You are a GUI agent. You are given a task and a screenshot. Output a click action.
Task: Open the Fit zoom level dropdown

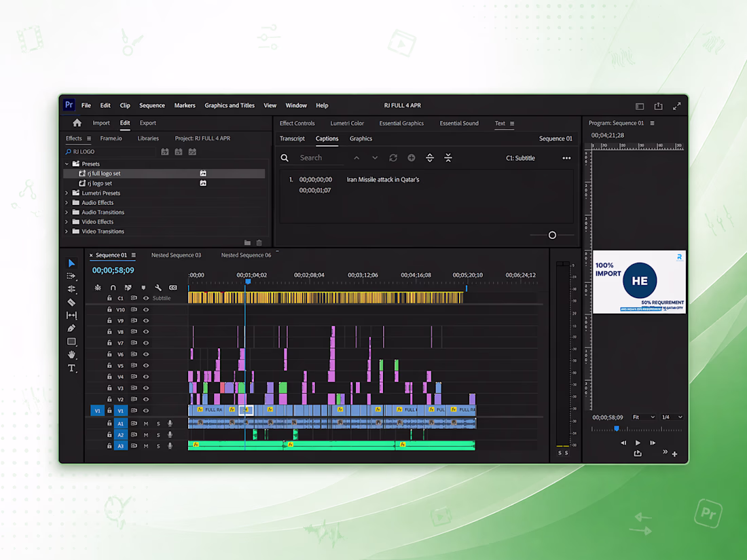coord(643,417)
